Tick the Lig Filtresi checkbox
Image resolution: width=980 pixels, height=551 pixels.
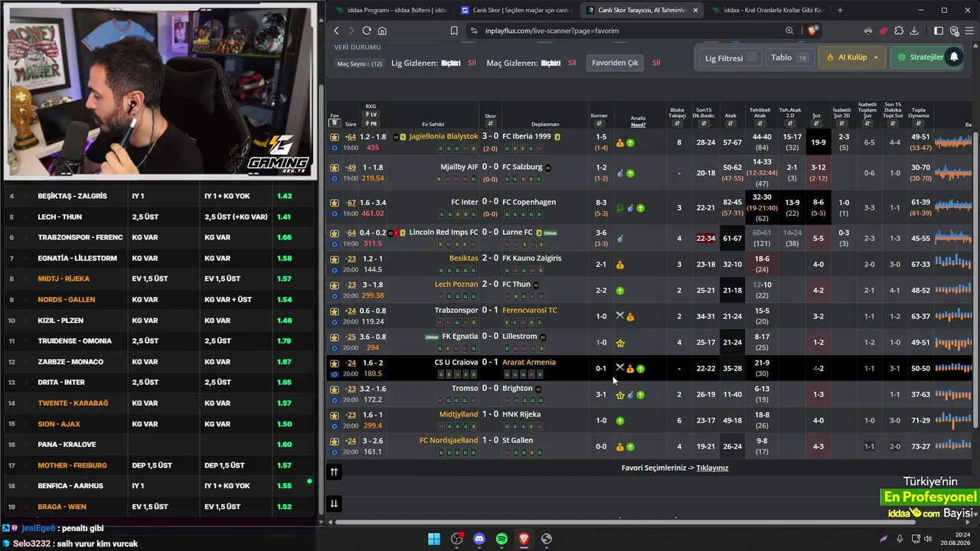point(752,57)
